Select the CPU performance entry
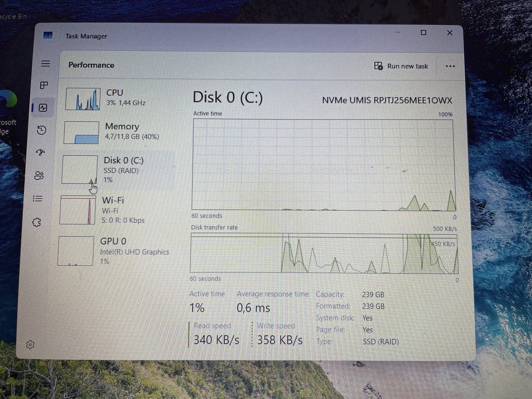This screenshot has height=399, width=532. pos(119,98)
